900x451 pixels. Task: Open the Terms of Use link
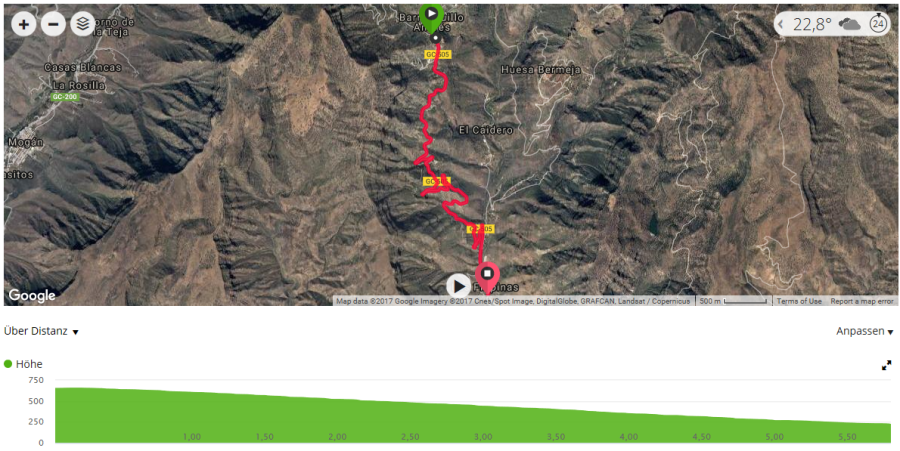coord(800,301)
